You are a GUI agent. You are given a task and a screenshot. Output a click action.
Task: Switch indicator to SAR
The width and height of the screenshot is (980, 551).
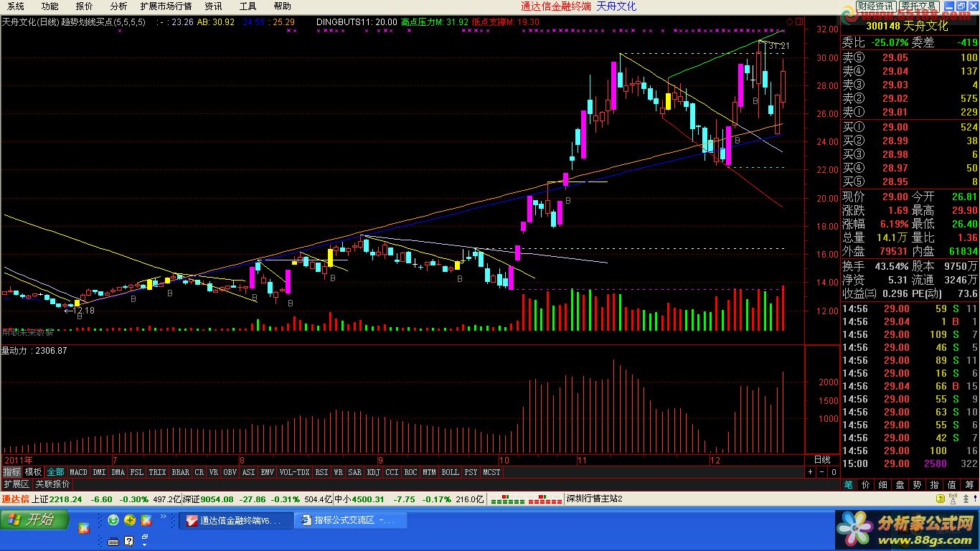coord(355,472)
